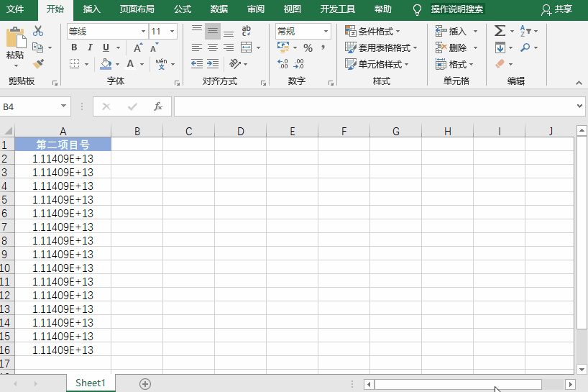The height and width of the screenshot is (392, 588).
Task: Open 单元格样式 dropdown
Action: click(x=377, y=64)
